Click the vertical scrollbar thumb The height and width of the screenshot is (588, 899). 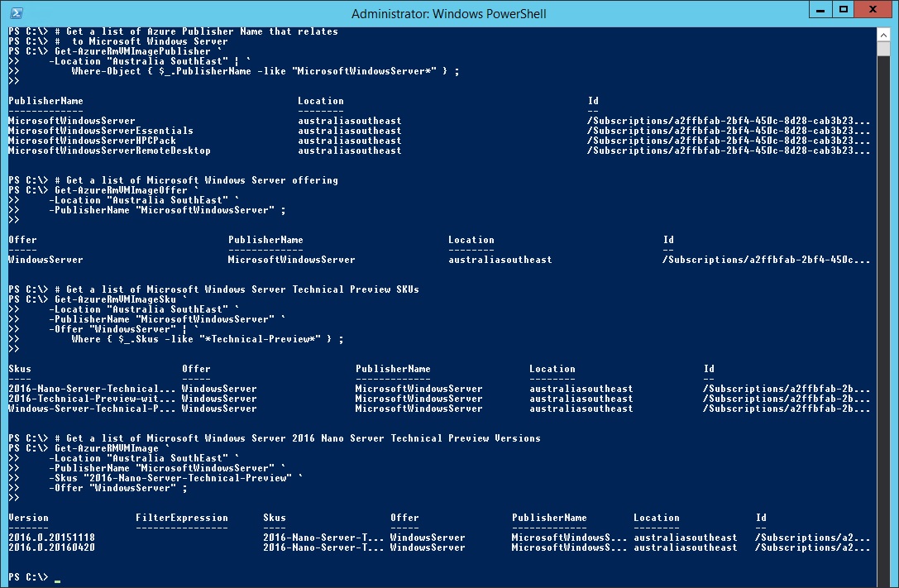tap(883, 49)
